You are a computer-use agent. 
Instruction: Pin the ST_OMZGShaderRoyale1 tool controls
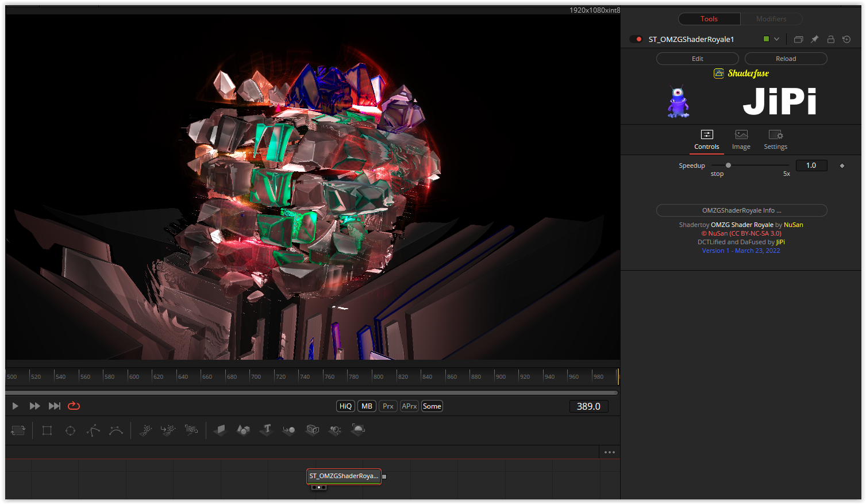tap(814, 39)
